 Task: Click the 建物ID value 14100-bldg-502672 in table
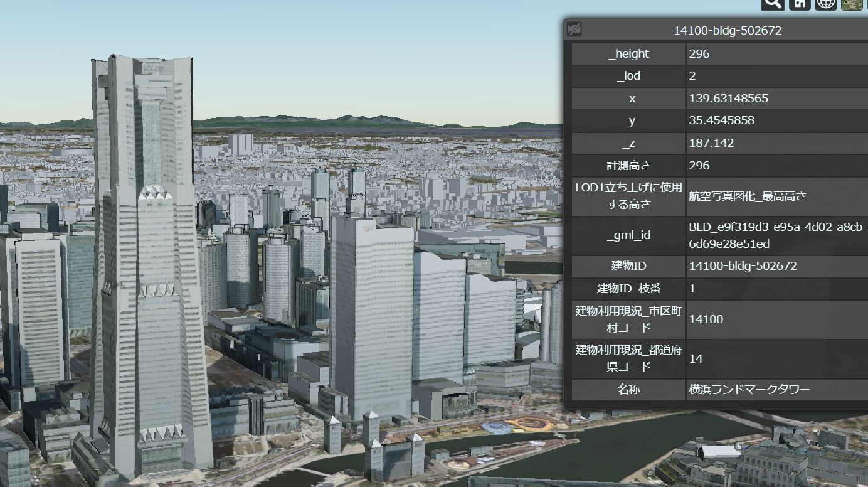point(743,266)
